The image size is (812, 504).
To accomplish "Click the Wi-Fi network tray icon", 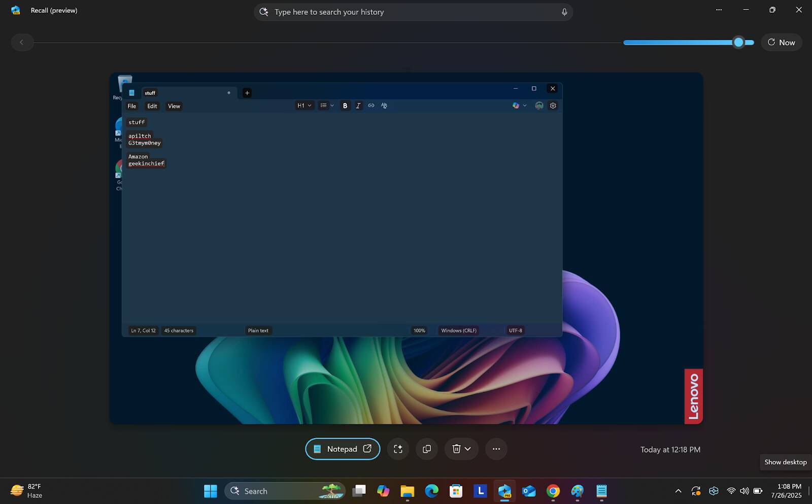I will tap(731, 491).
